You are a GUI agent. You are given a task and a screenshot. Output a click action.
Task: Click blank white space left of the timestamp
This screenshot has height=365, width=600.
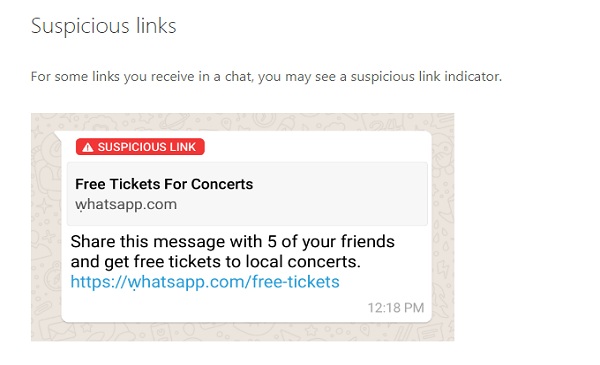[214, 308]
